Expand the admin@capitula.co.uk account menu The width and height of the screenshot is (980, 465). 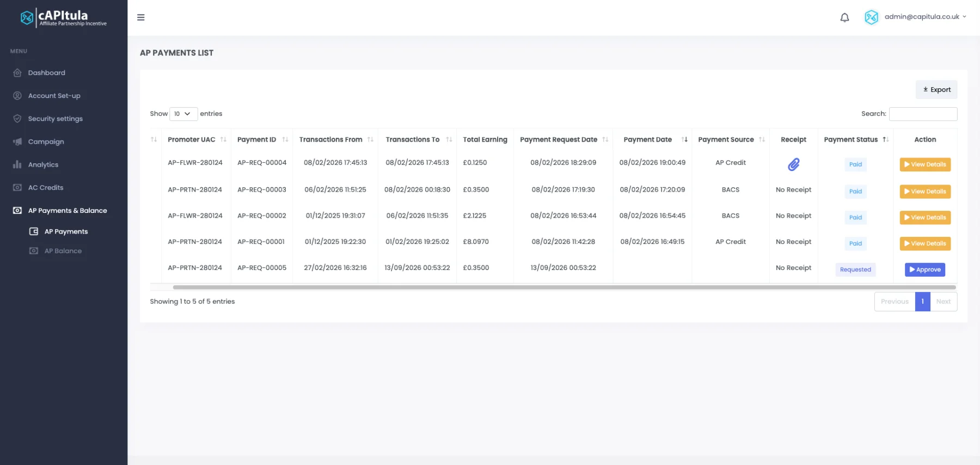(926, 17)
